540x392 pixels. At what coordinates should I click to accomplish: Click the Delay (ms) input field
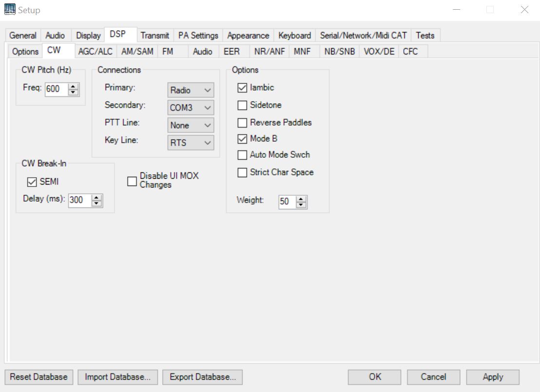[x=80, y=200]
